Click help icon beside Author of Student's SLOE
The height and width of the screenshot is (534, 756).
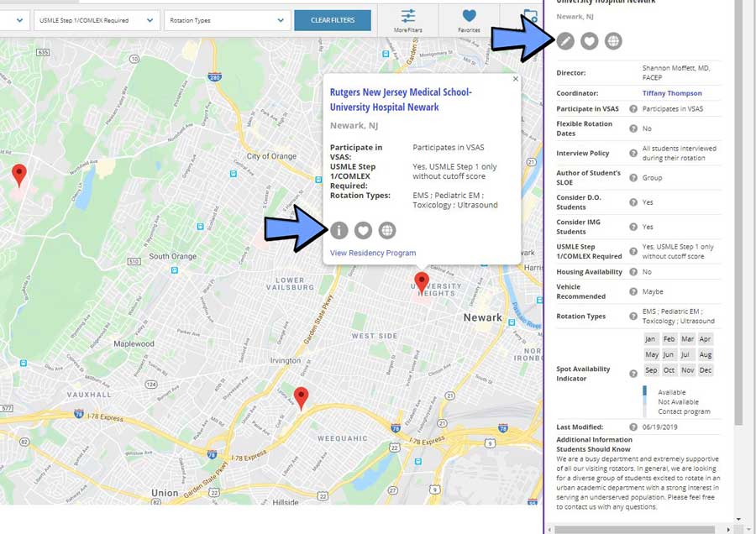[633, 178]
